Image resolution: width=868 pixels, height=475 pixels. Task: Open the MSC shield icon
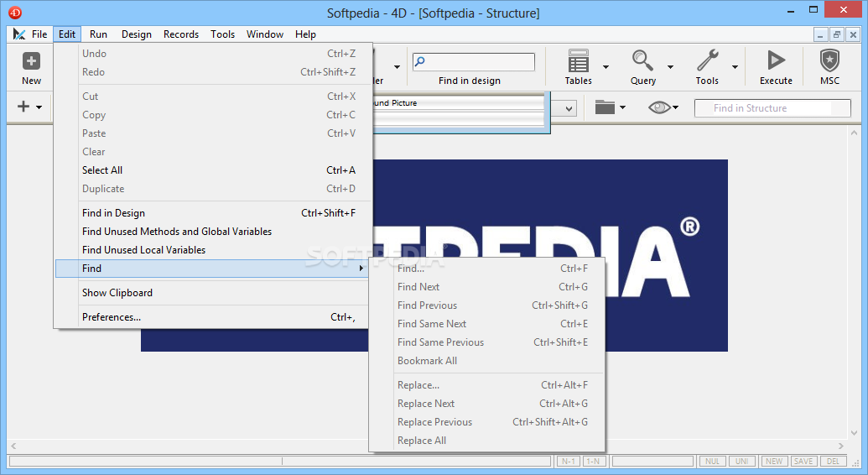pyautogui.click(x=829, y=60)
